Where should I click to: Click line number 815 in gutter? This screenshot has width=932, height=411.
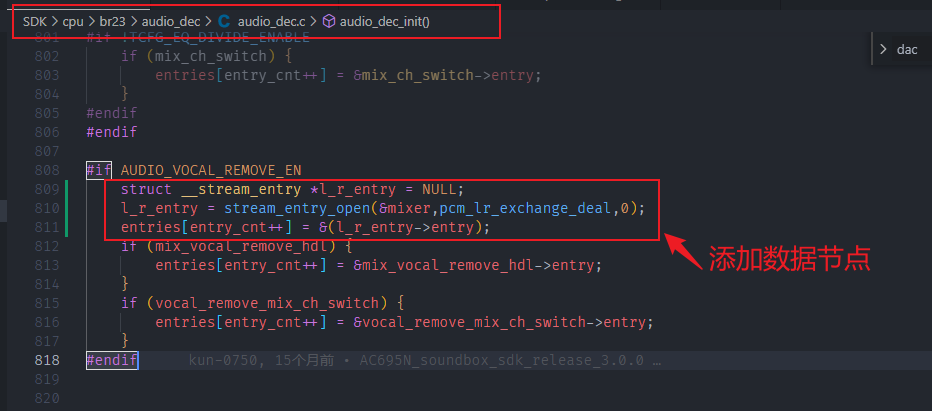pyautogui.click(x=47, y=303)
